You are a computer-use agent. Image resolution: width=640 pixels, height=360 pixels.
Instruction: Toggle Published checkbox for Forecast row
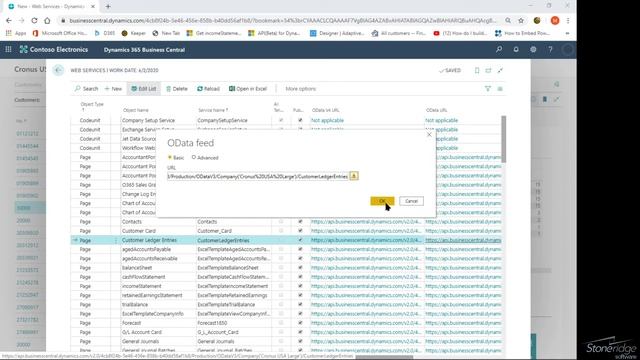(x=300, y=323)
